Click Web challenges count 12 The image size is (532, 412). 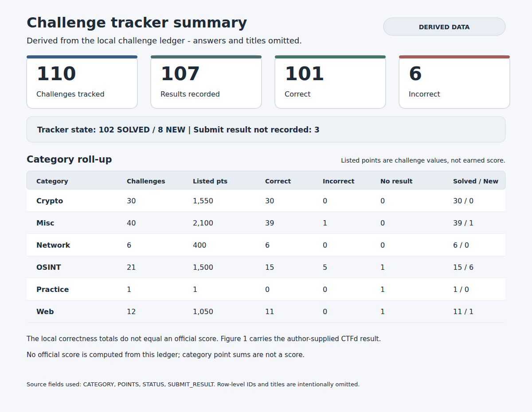pos(131,311)
